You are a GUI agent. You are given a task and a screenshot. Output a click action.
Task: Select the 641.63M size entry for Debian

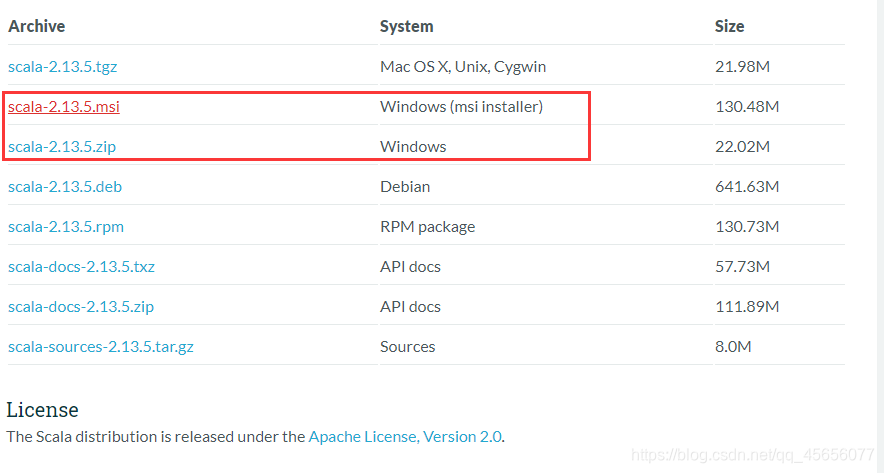[747, 187]
